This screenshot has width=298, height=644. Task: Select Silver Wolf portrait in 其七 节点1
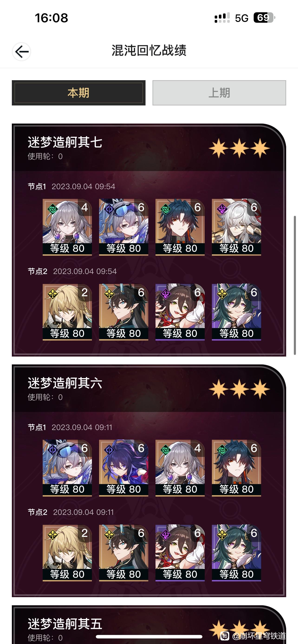[124, 227]
